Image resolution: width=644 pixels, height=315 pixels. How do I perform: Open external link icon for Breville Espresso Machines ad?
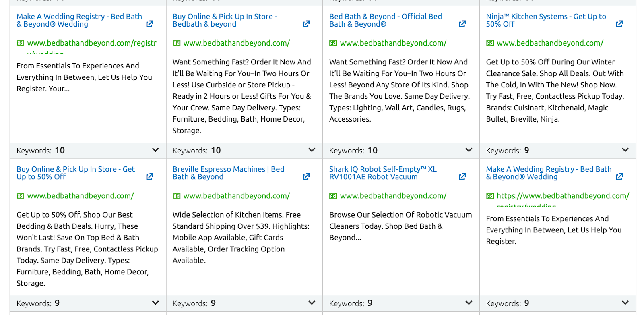[x=306, y=177]
